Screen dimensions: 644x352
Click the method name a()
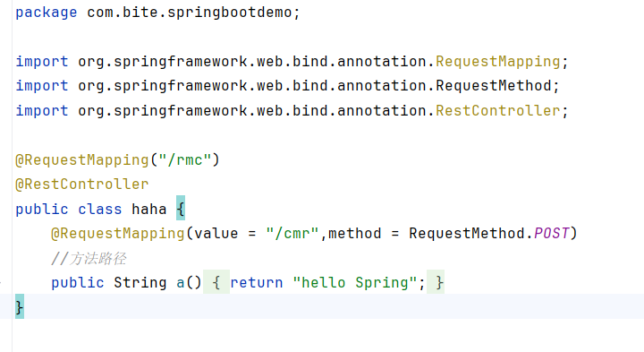189,283
